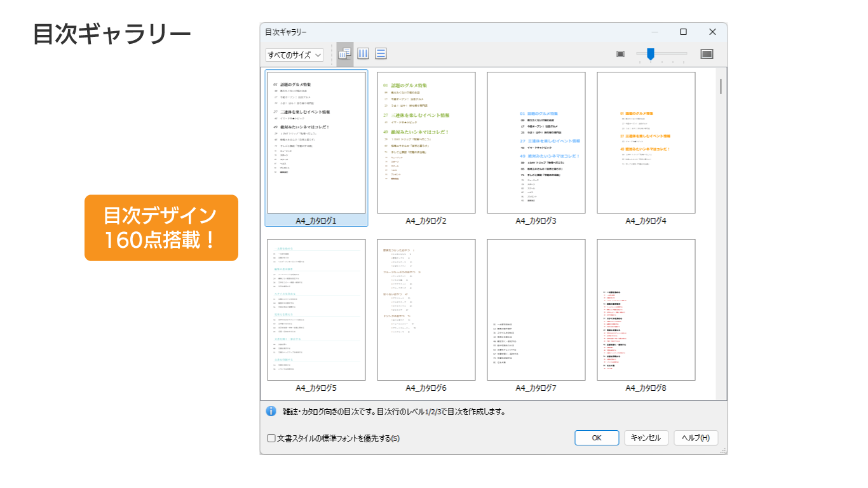Close the 目次ギャラリー dialog
The width and height of the screenshot is (868, 488).
point(712,32)
